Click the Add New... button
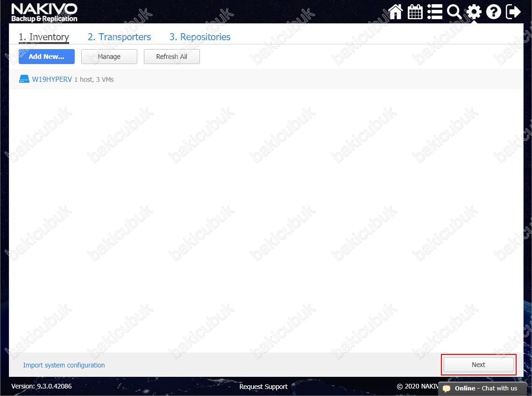The height and width of the screenshot is (396, 532). (x=47, y=57)
